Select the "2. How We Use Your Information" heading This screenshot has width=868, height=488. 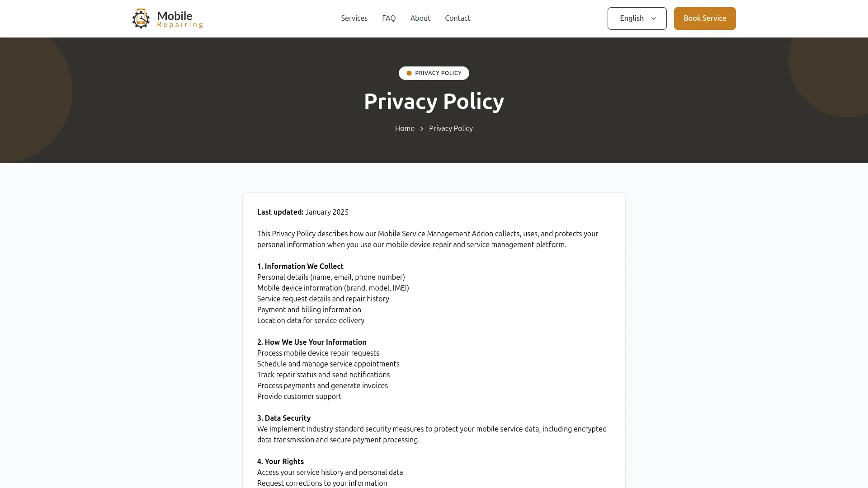tap(311, 342)
